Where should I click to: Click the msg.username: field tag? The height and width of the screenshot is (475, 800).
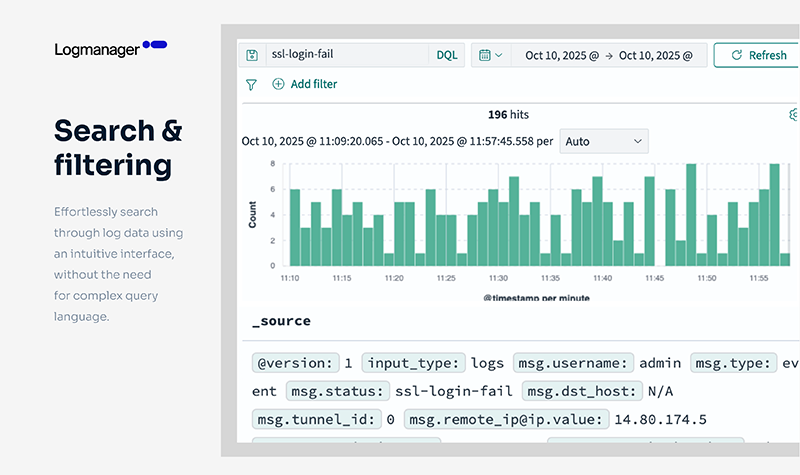coord(573,363)
